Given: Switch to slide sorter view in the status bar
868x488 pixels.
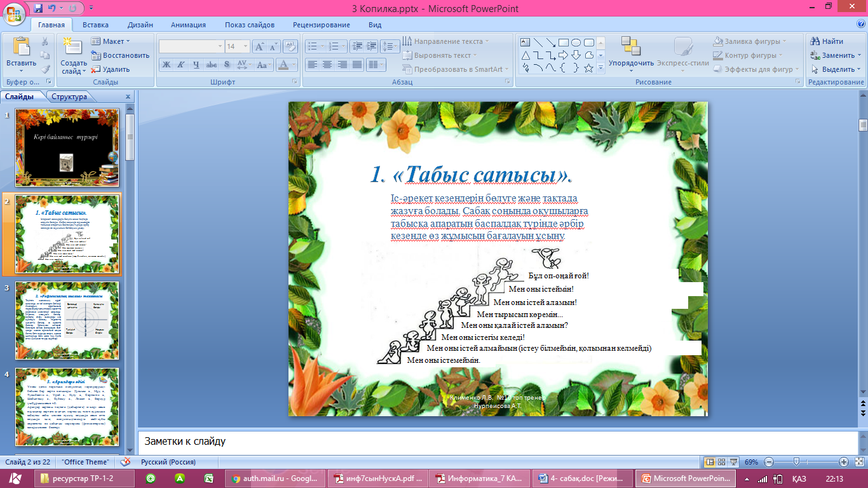Looking at the screenshot, I should [x=722, y=462].
